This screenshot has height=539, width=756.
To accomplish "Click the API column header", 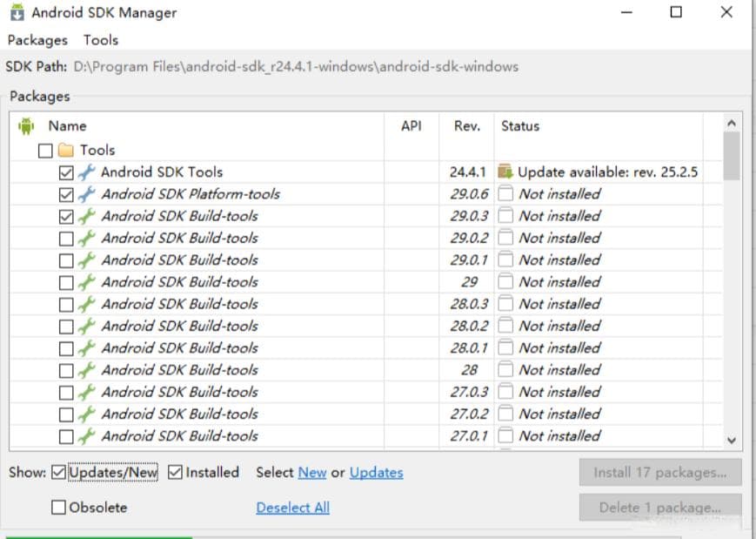I will (x=411, y=126).
